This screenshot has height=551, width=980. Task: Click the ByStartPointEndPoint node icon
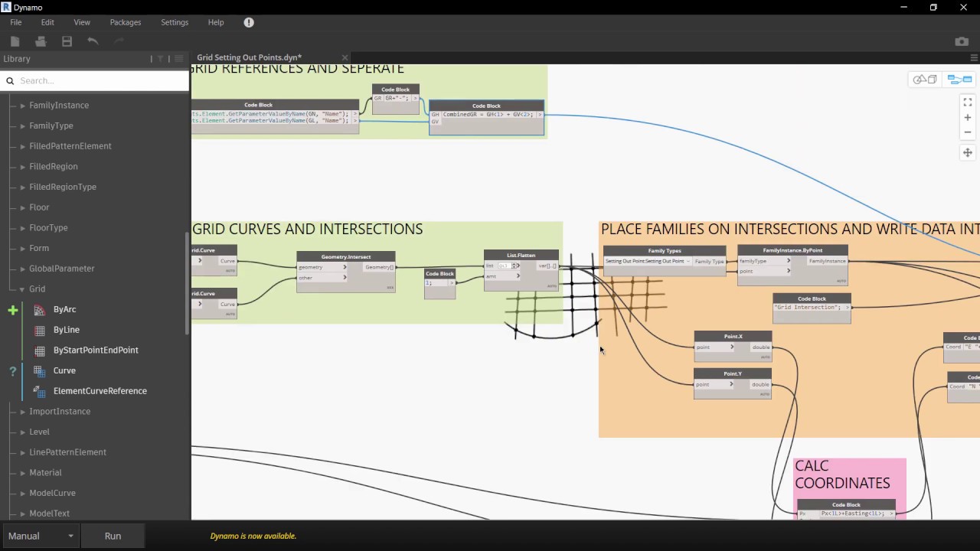(x=39, y=350)
